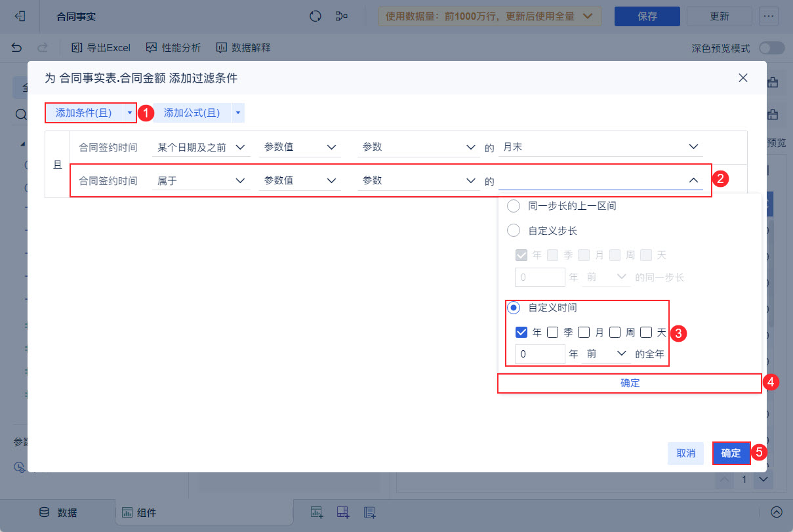Click the back/exit icon beside 合同事实
Image resolution: width=793 pixels, height=532 pixels.
[x=20, y=16]
